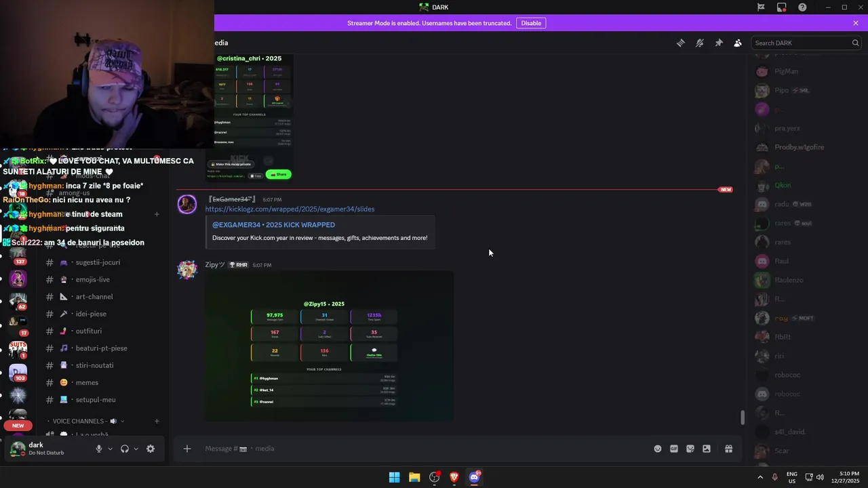This screenshot has height=488, width=868.
Task: Open the @EXGAMER34 2025 KICK WRAPPED embed title
Action: tap(273, 224)
